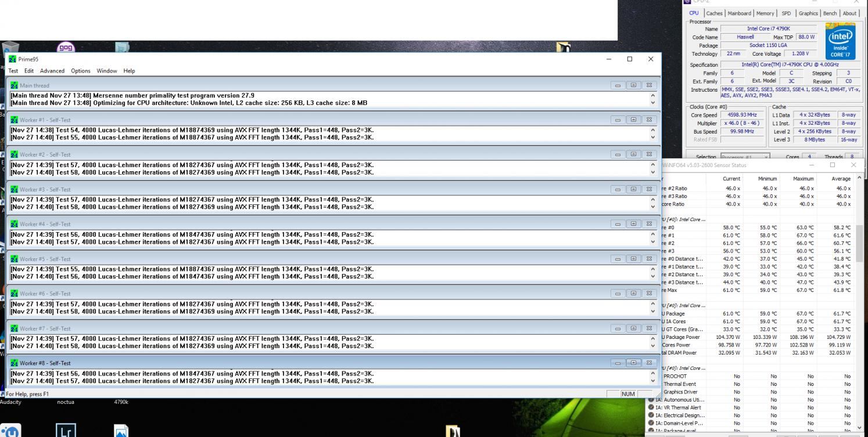Click the Worker #3 Self-Test window icon
The height and width of the screenshot is (437, 868).
[x=15, y=189]
